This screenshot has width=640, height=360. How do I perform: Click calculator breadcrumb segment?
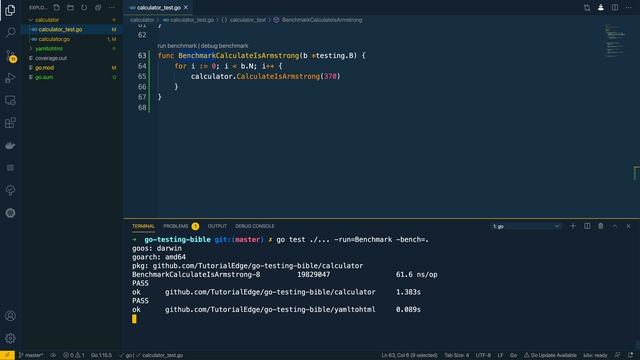tap(142, 20)
